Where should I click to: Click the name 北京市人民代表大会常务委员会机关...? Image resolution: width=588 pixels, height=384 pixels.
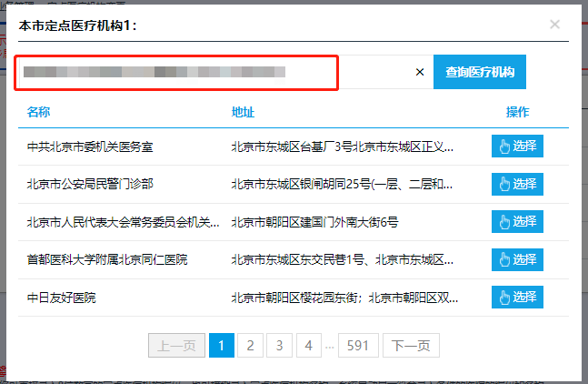tap(123, 222)
